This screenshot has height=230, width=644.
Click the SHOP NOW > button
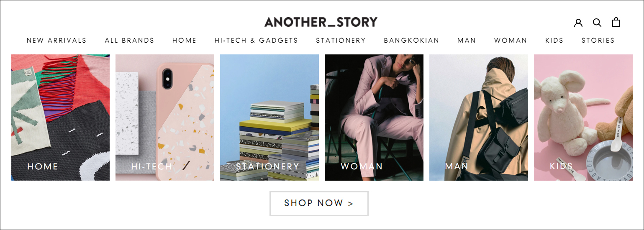point(319,204)
